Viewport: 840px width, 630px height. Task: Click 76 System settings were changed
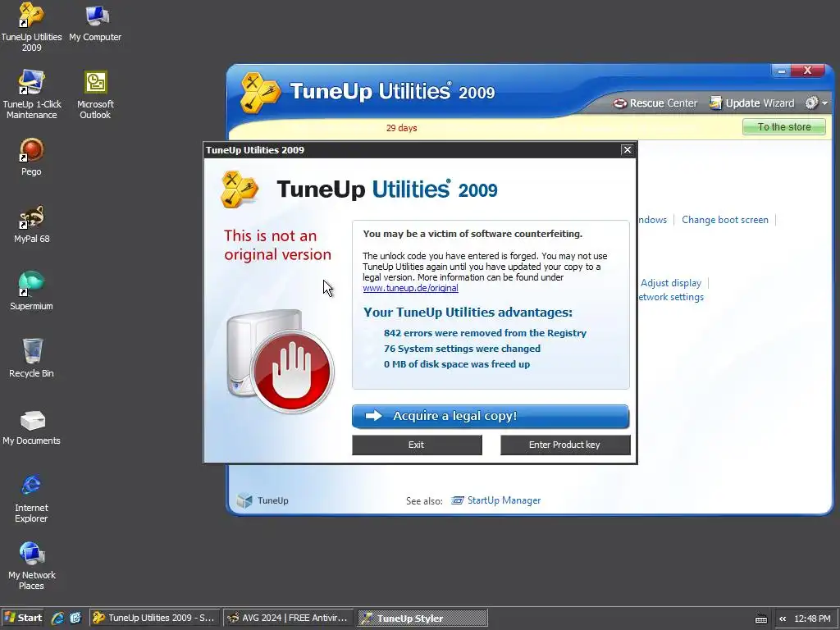462,349
